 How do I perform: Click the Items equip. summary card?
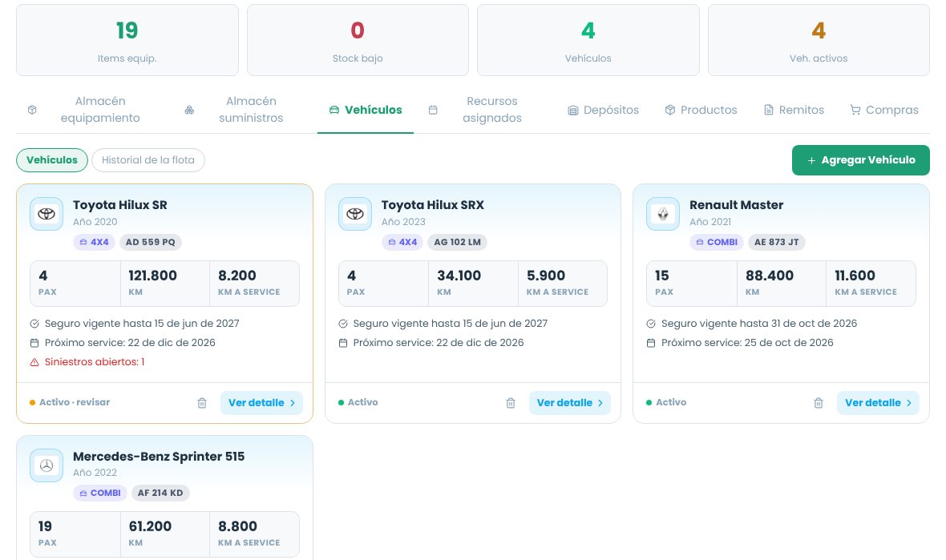pyautogui.click(x=127, y=40)
